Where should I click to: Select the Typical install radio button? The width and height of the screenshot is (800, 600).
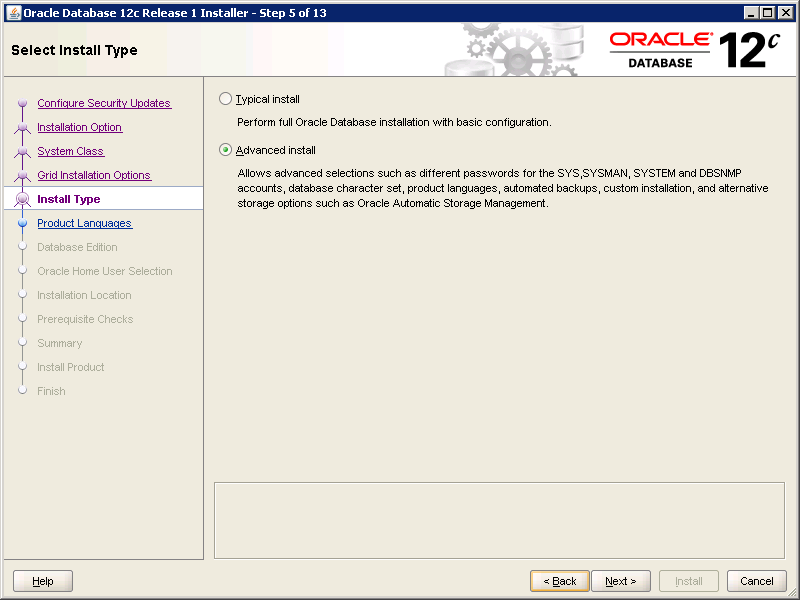(x=225, y=99)
